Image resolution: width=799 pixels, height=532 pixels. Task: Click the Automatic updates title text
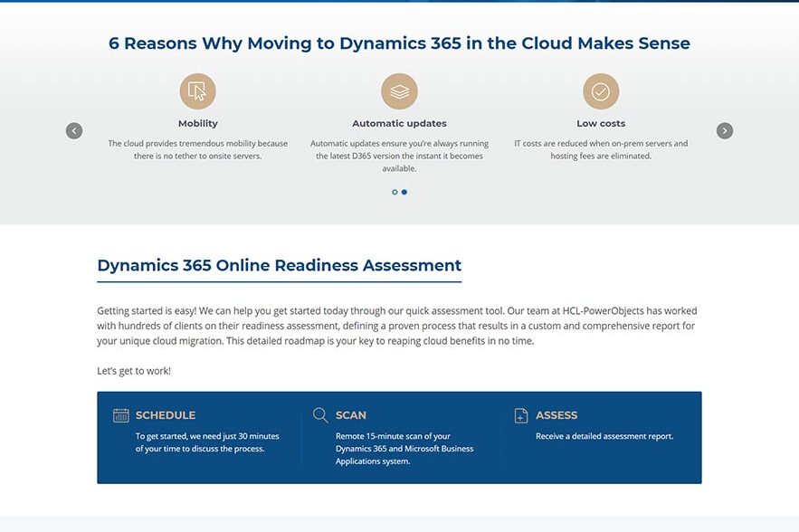pyautogui.click(x=399, y=123)
